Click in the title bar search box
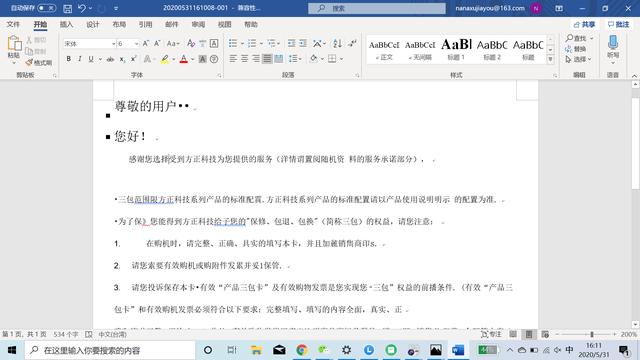Image resolution: width=640 pixels, height=360 pixels. coord(377,8)
